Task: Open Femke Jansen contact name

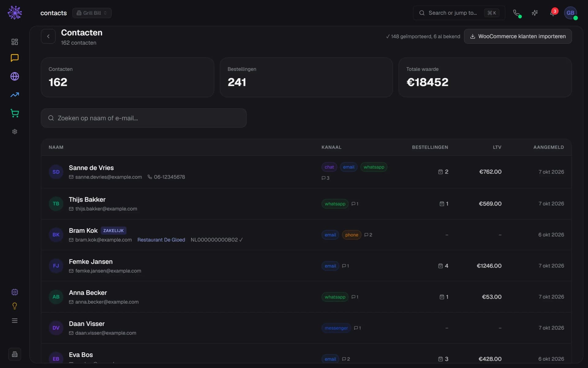Action: click(91, 262)
